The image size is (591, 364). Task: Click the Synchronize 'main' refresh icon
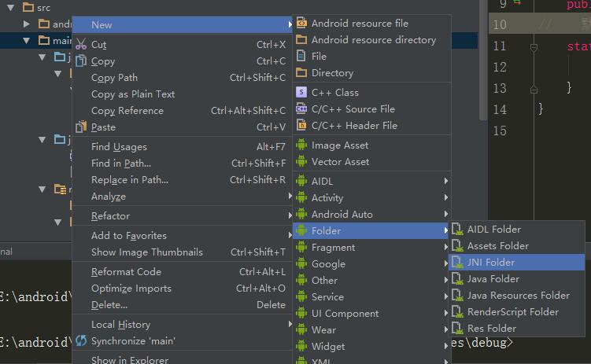[x=80, y=340]
